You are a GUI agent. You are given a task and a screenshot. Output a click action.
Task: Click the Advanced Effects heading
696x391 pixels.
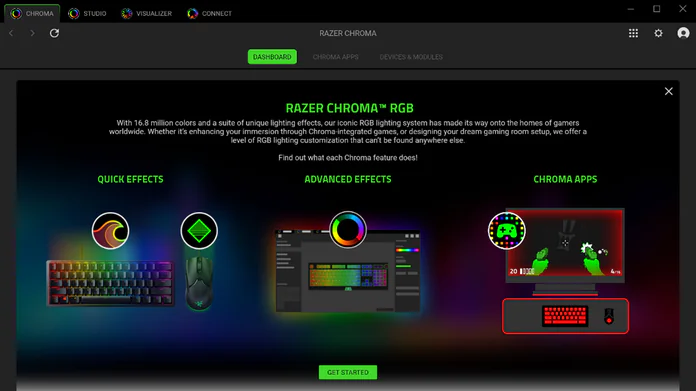coord(348,179)
